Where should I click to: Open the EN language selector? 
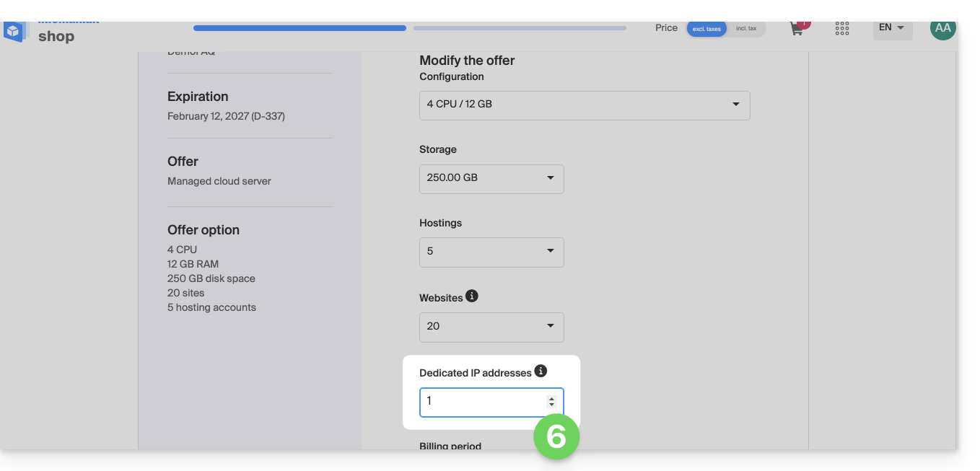tap(892, 28)
